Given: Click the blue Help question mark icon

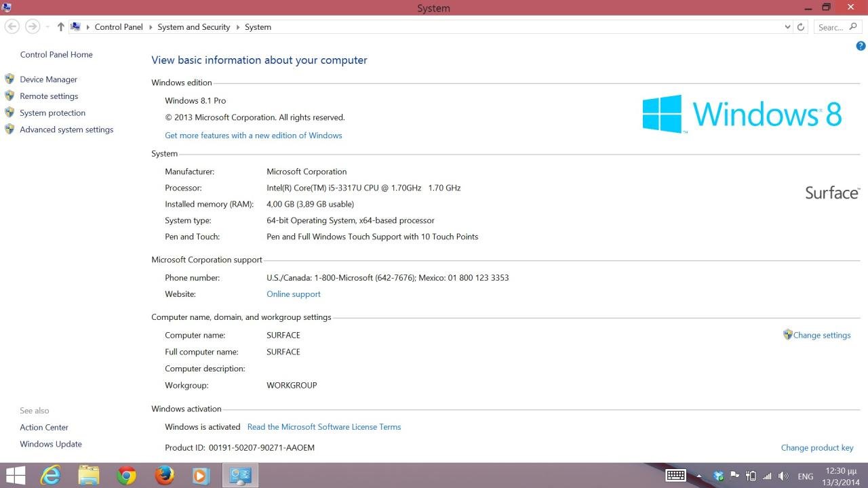Looking at the screenshot, I should coord(861,47).
